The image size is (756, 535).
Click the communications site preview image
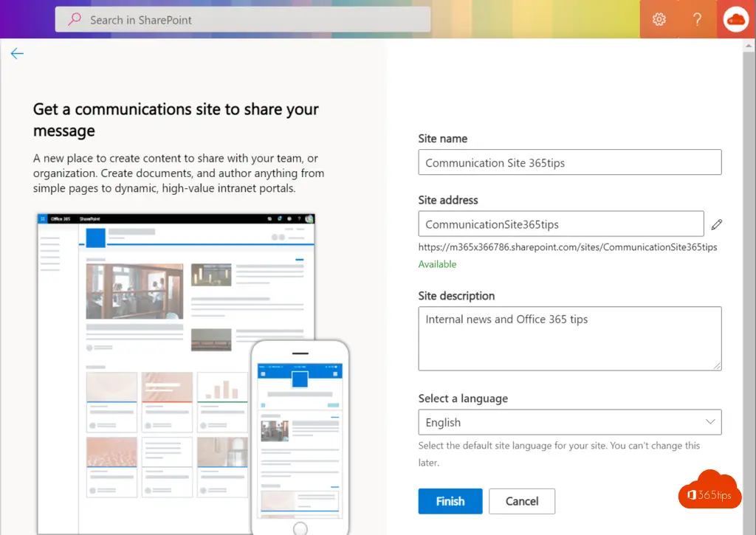[x=193, y=373]
